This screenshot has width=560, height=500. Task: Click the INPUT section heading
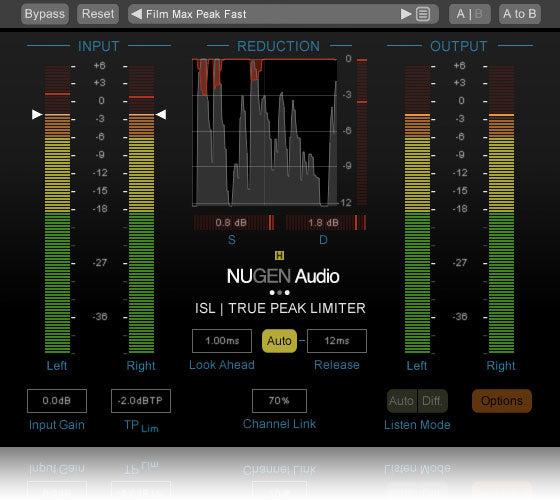coord(99,46)
